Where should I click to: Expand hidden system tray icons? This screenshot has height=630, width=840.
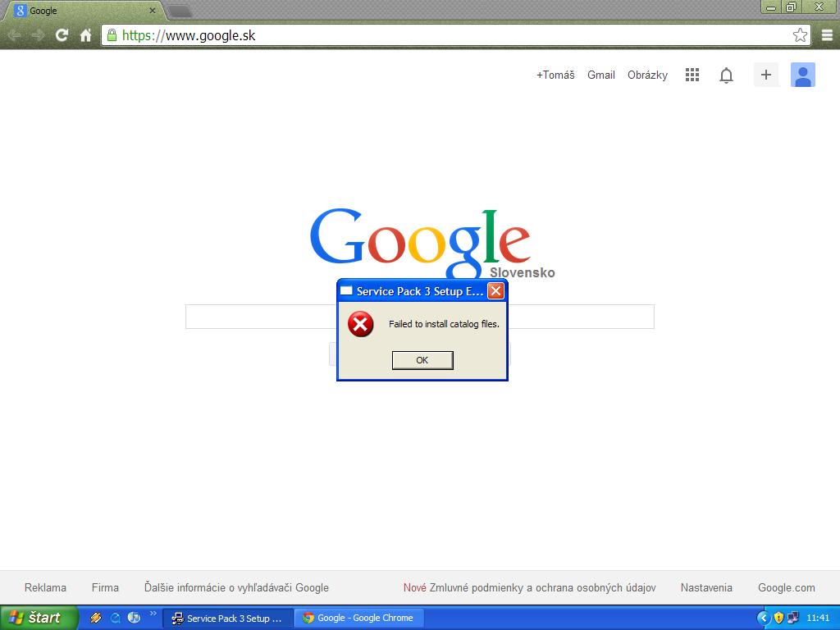pos(764,618)
